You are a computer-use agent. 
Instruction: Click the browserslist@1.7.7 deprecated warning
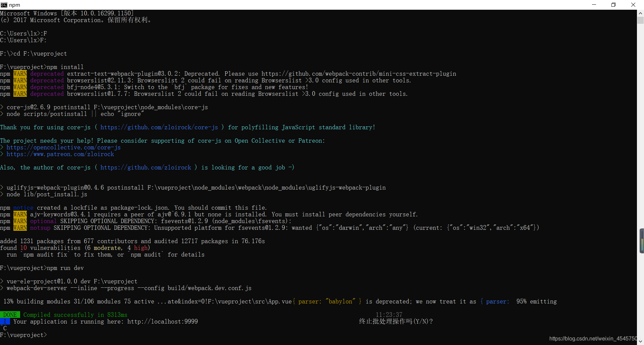[x=204, y=94]
